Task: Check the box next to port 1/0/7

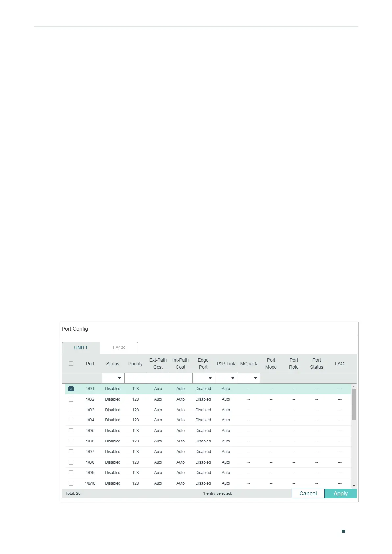Action: pyautogui.click(x=71, y=452)
